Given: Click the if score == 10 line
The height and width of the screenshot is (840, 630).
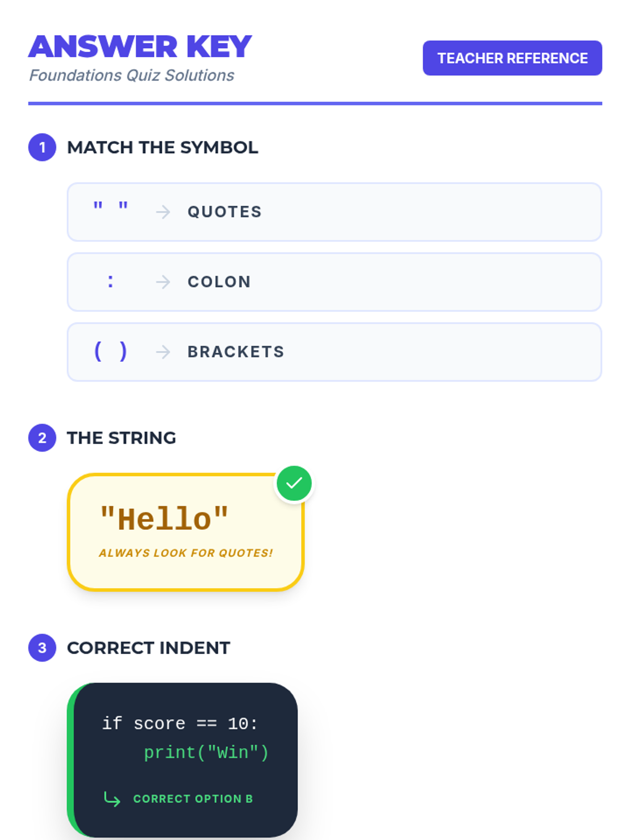Looking at the screenshot, I should click(x=180, y=723).
